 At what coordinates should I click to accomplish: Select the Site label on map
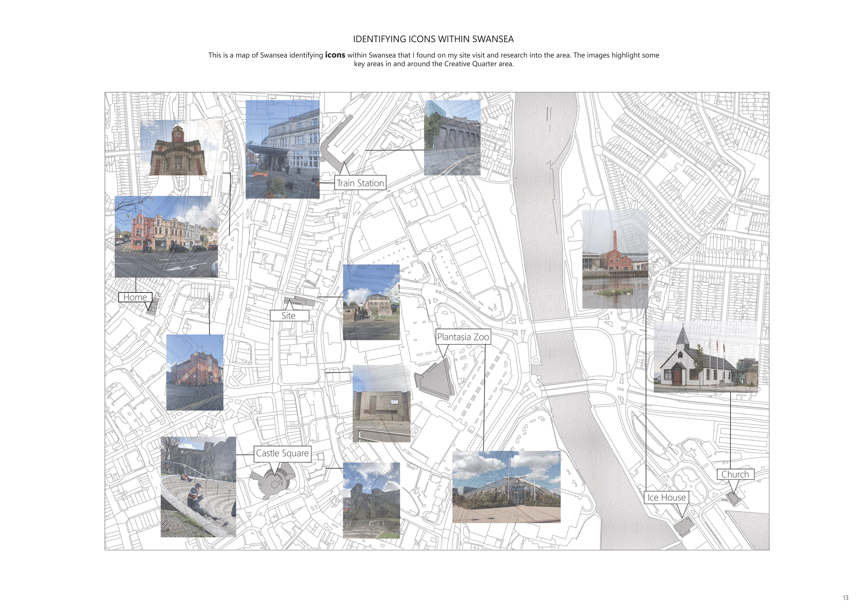tap(289, 316)
